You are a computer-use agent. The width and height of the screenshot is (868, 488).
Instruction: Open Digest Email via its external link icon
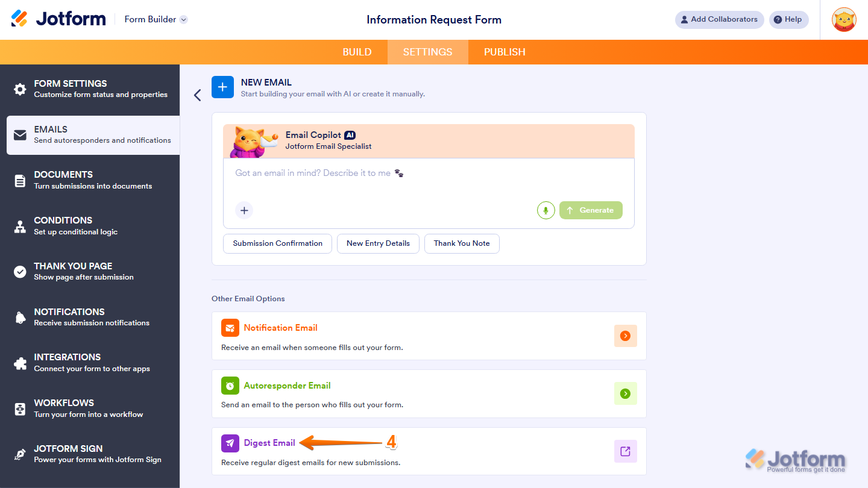click(x=625, y=451)
